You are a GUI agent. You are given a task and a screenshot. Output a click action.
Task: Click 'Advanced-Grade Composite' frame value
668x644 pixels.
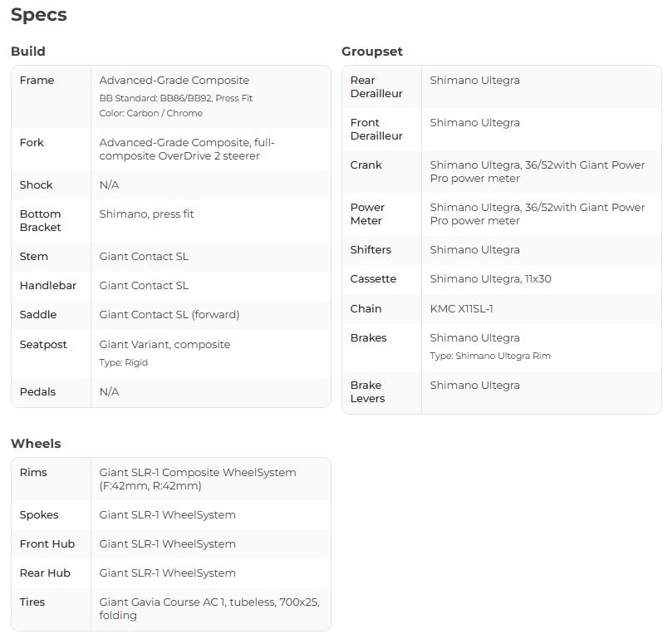(174, 80)
